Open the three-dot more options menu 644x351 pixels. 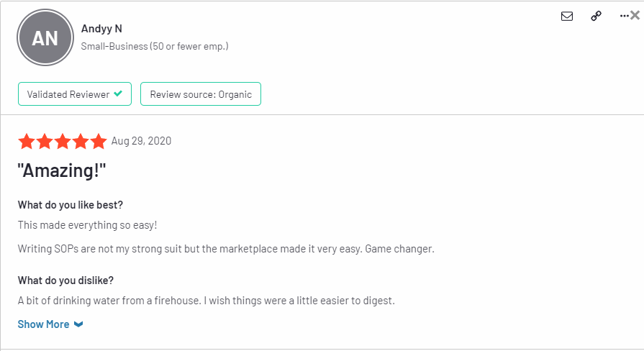pyautogui.click(x=625, y=16)
